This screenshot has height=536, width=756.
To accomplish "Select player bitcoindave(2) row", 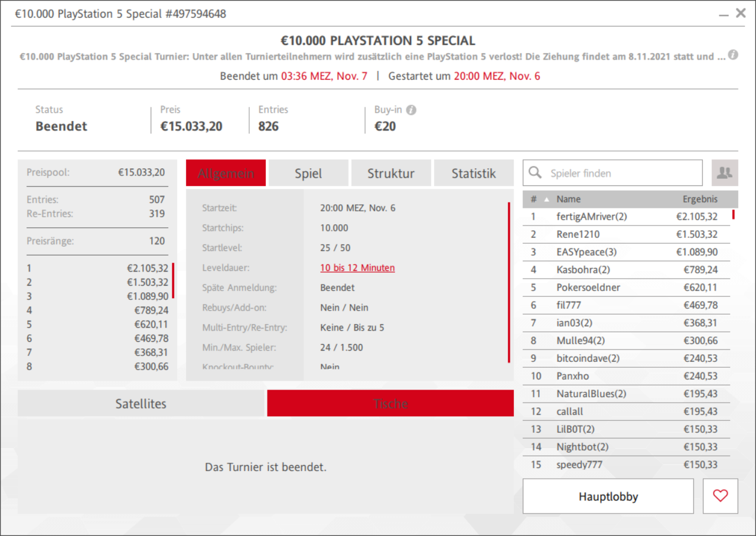I will tap(626, 358).
